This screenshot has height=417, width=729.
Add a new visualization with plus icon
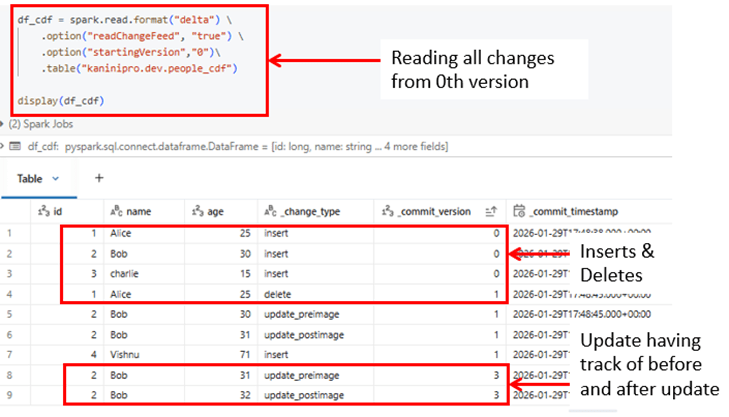coord(99,177)
